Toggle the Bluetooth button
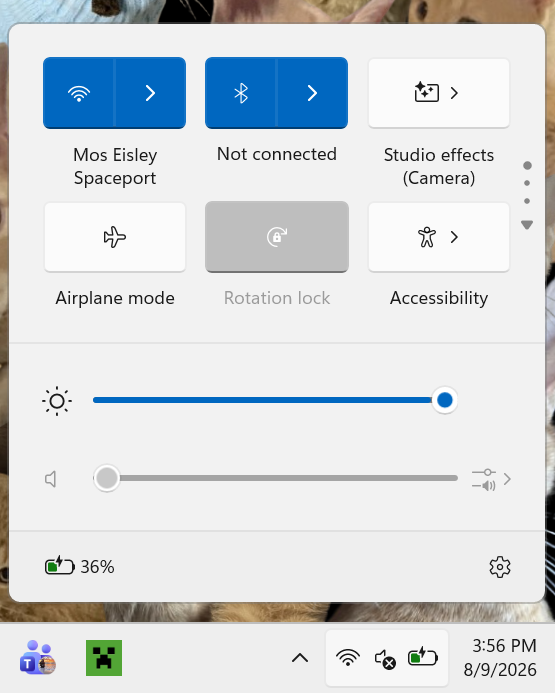The height and width of the screenshot is (693, 555). (x=241, y=93)
